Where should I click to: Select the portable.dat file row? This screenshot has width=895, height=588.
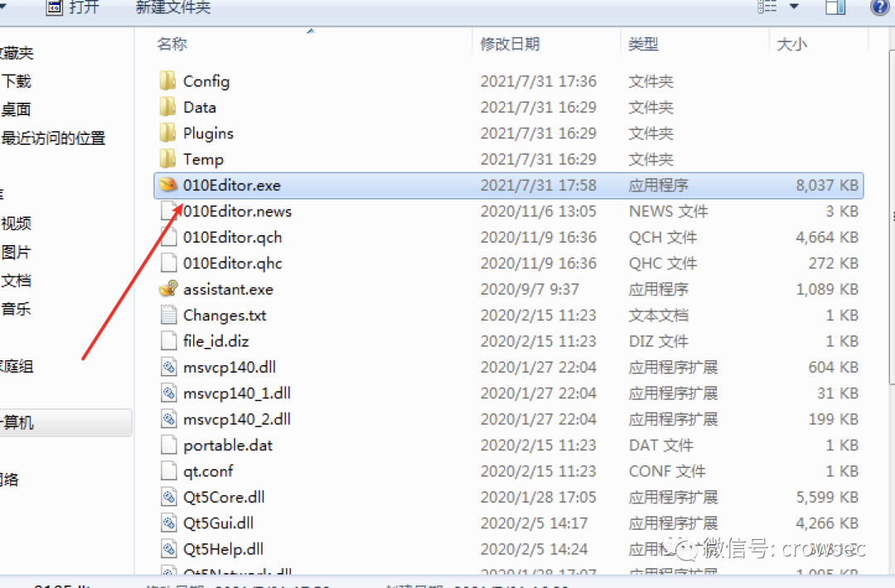(509, 445)
